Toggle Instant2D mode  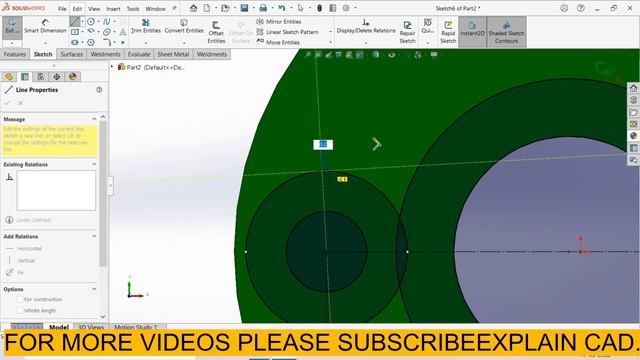tap(472, 32)
